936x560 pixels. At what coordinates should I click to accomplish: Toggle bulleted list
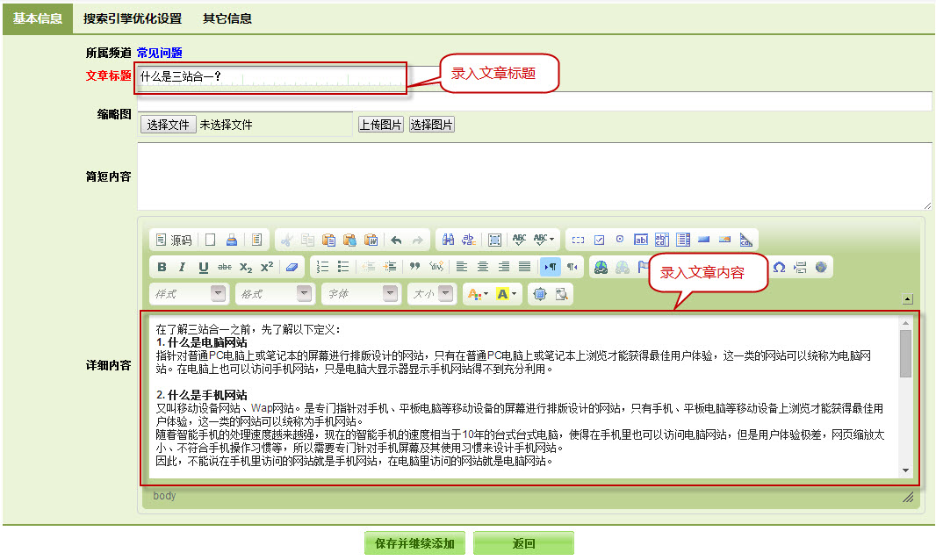point(343,267)
